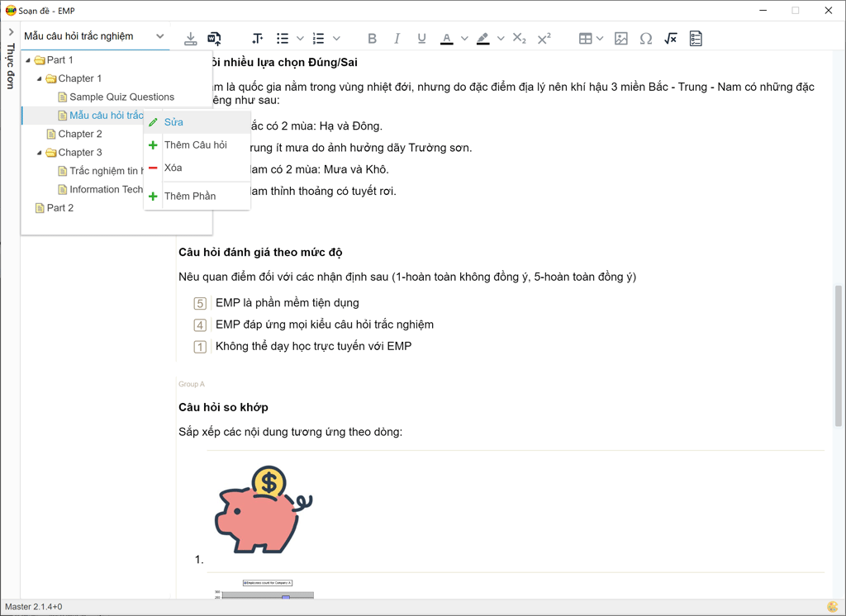This screenshot has width=846, height=616.
Task: Click the Câu hỏi đánh giá theo mức độ heading
Action: click(x=260, y=253)
